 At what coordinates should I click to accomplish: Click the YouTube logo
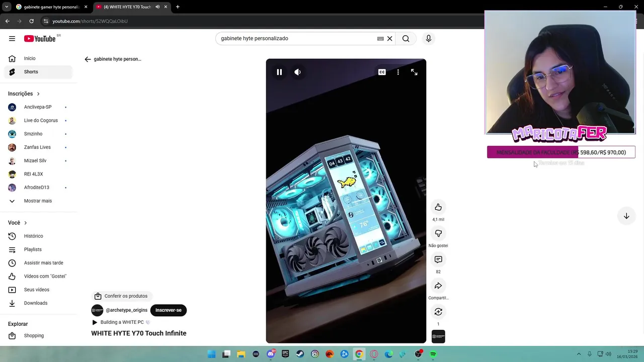[x=40, y=39]
